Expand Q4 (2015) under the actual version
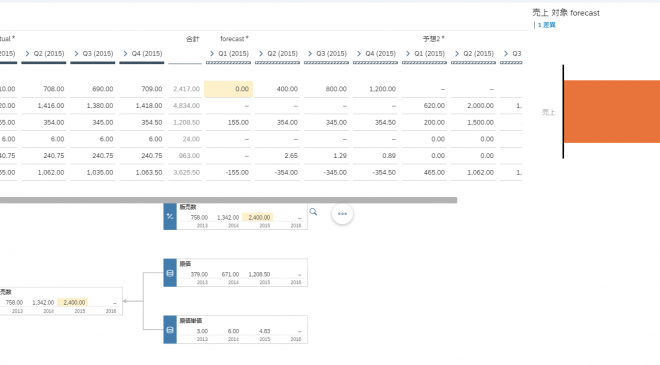Viewport: 660px width, 365px height. point(125,53)
